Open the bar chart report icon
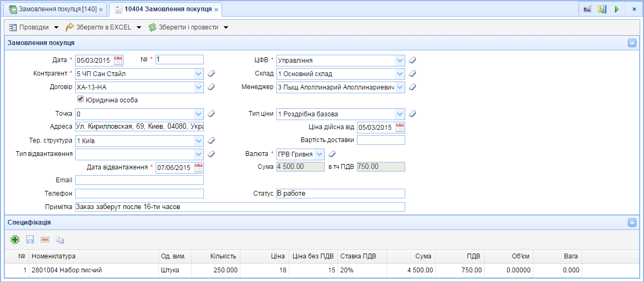 [602, 9]
